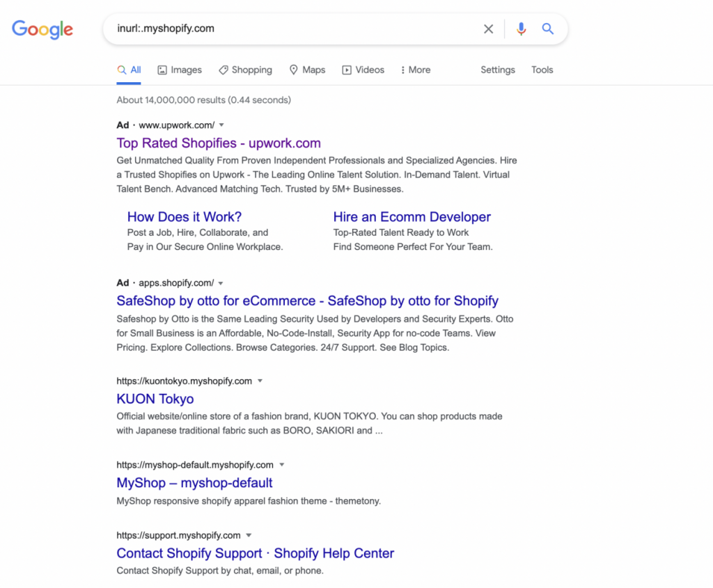
Task: Open the Google logo homepage link
Action: pos(42,29)
